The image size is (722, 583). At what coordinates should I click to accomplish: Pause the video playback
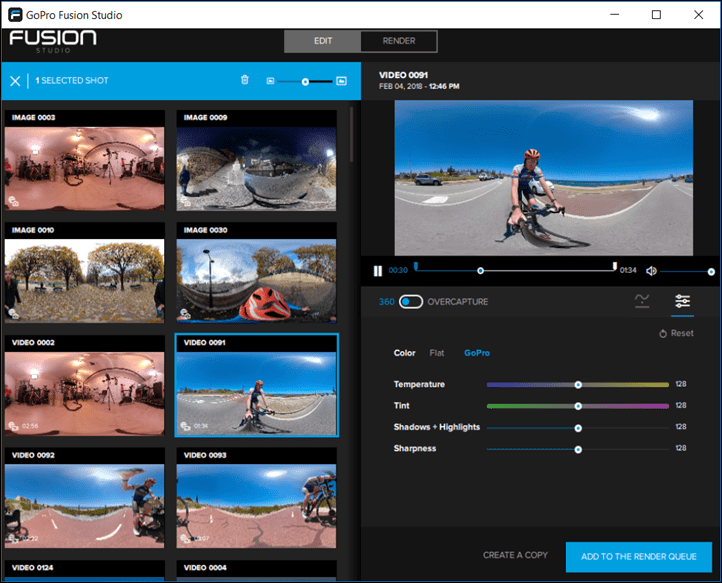pyautogui.click(x=378, y=271)
